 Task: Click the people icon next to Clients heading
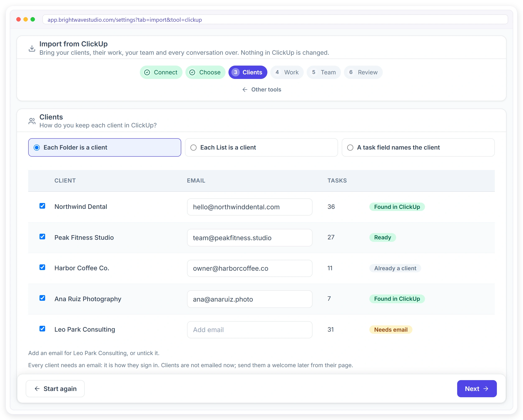pyautogui.click(x=32, y=121)
